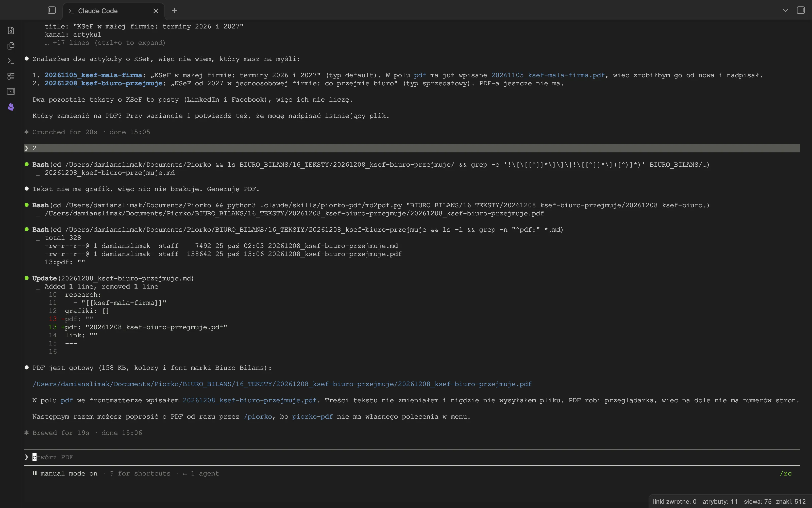Open a new tab with plus icon

[x=175, y=10]
